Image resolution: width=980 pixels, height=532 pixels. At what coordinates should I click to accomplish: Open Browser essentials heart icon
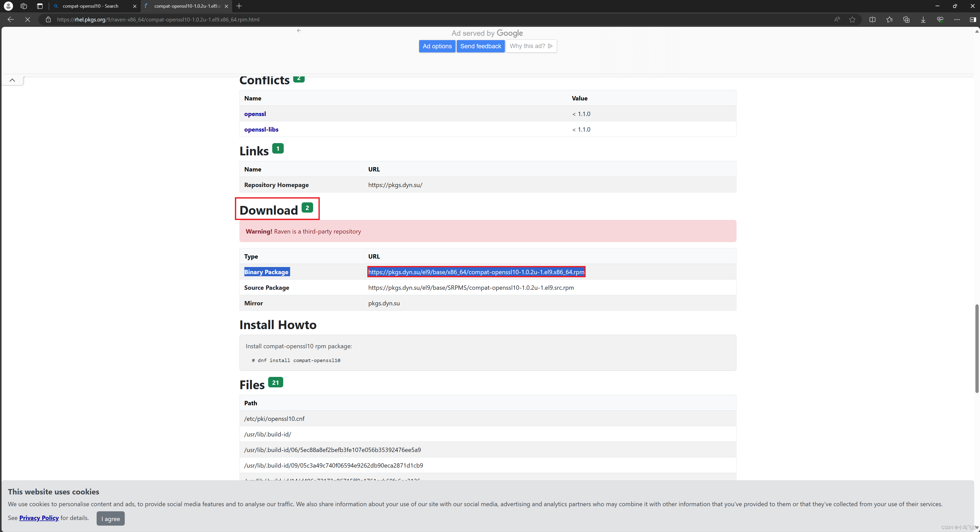(940, 19)
